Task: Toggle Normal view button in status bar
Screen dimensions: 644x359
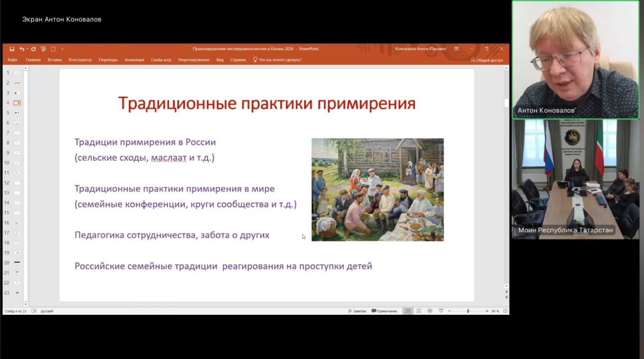Action: (408, 311)
